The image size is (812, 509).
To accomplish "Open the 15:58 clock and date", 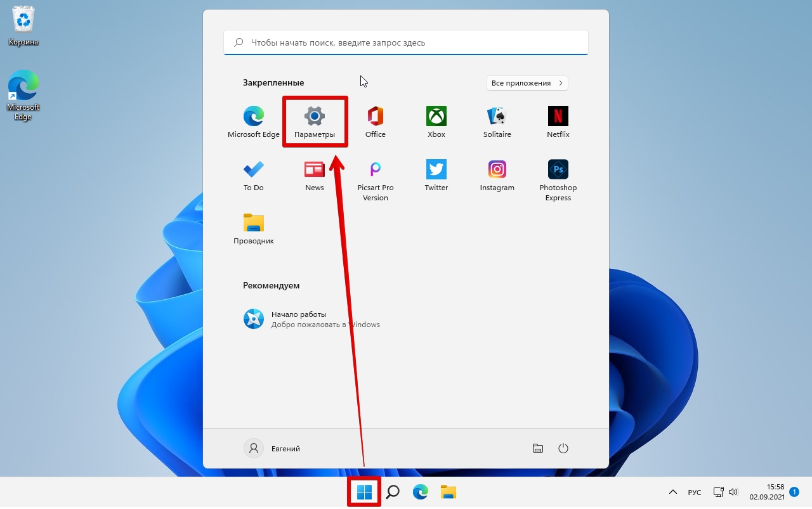I will (x=767, y=492).
